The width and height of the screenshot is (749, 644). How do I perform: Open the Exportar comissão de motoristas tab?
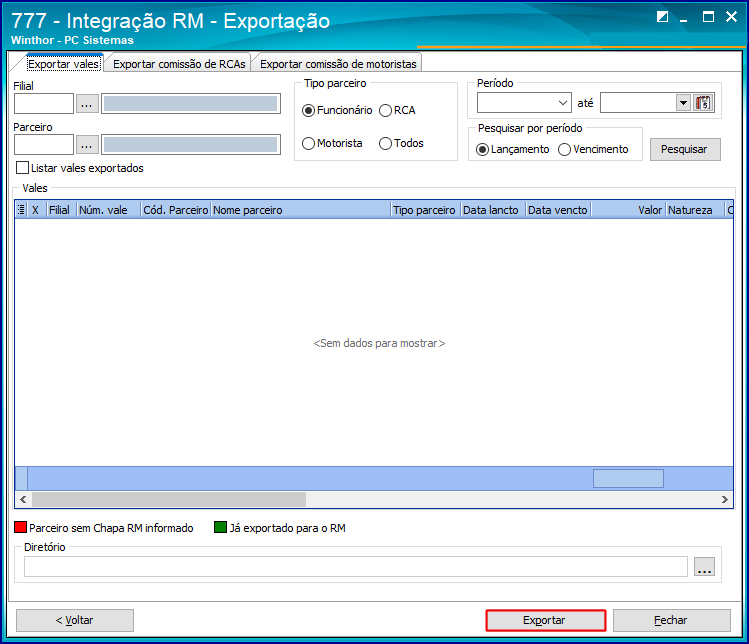338,64
